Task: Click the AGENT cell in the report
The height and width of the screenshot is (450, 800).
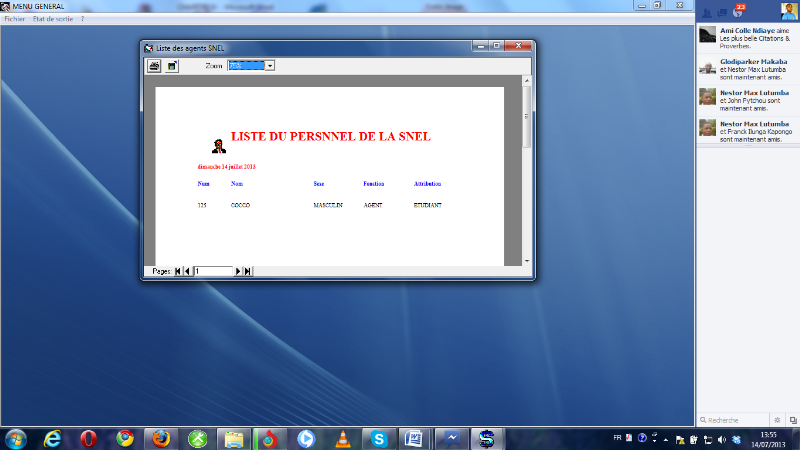Action: coord(373,205)
